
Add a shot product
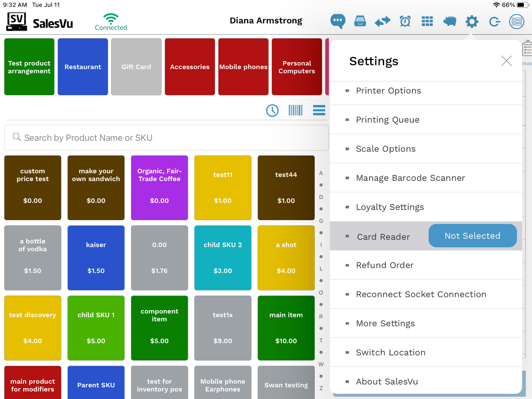point(286,258)
